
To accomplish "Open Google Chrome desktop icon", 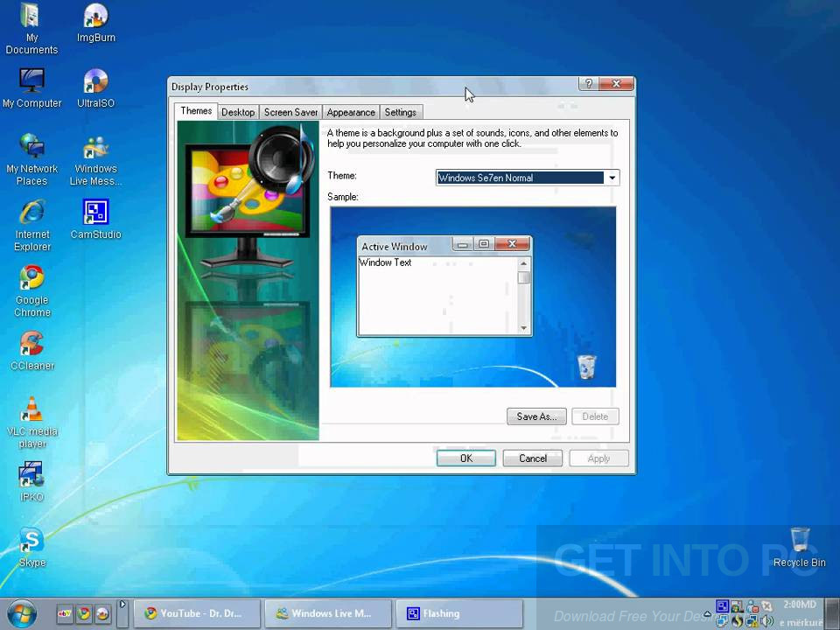I will (x=31, y=277).
